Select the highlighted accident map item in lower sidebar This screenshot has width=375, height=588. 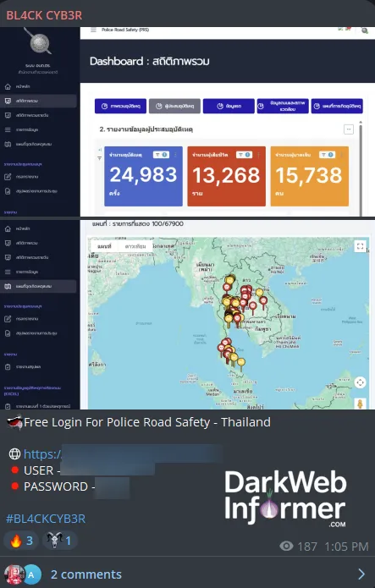pos(39,286)
